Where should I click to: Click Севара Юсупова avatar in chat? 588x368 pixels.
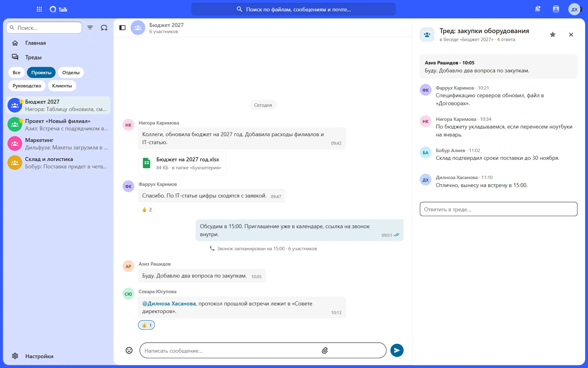(128, 294)
